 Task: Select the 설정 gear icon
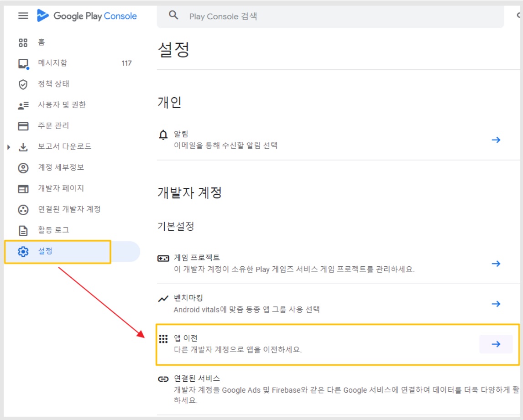23,252
